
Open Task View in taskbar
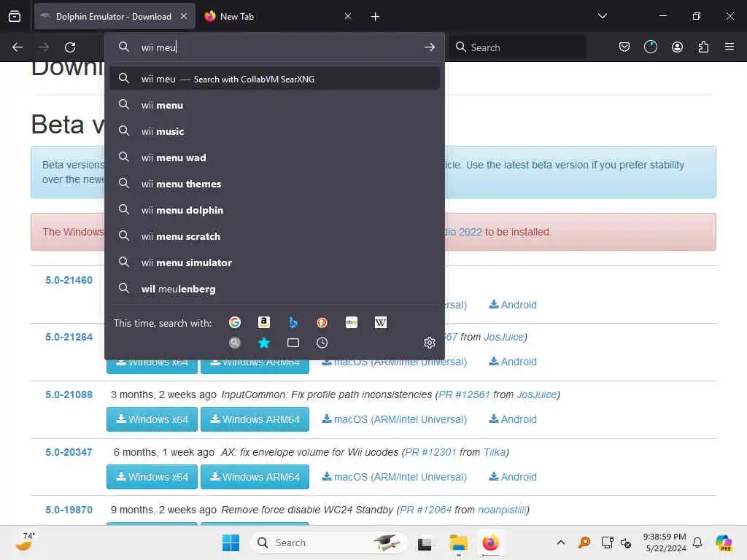pos(425,542)
